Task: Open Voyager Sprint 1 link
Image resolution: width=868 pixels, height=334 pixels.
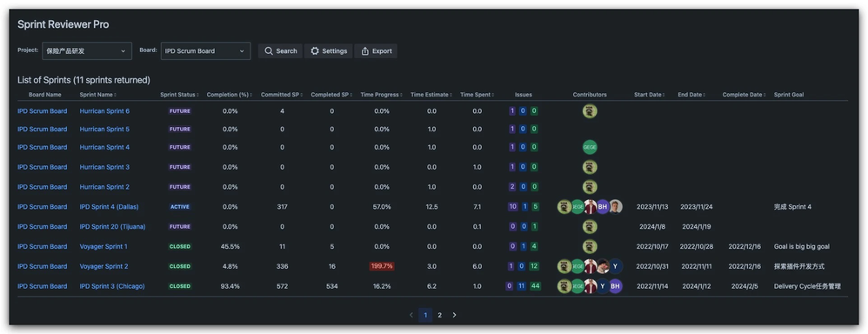Action: pyautogui.click(x=103, y=246)
